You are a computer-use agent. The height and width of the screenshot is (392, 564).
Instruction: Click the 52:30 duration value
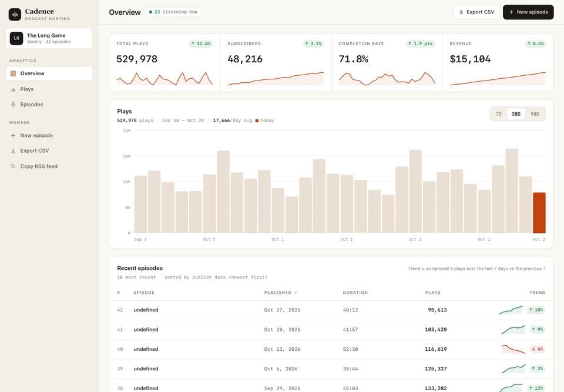tap(350, 349)
